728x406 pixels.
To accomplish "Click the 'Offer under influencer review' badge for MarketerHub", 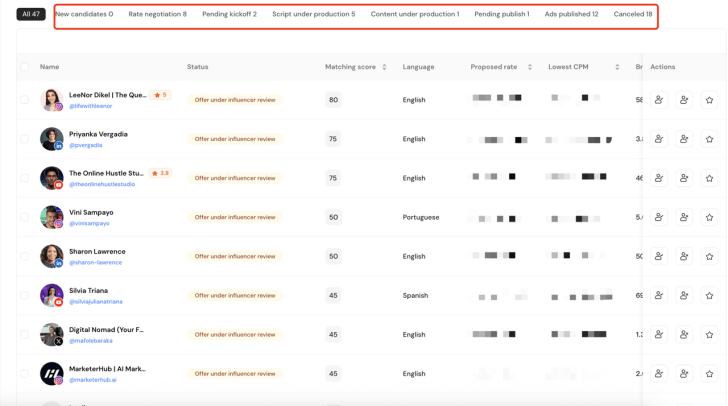I will [x=235, y=374].
